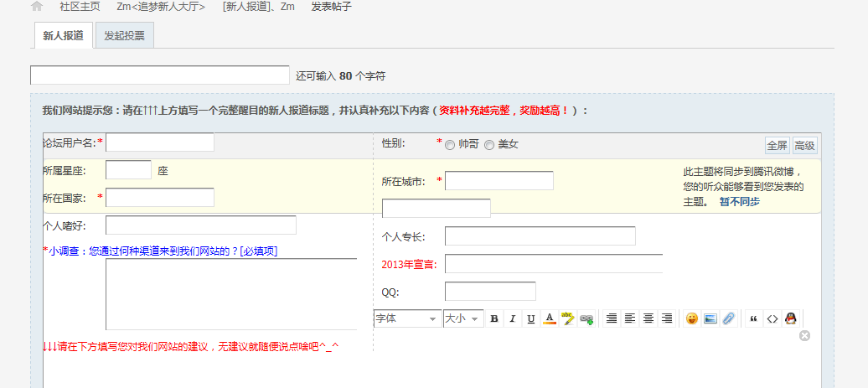The width and height of the screenshot is (868, 388).
Task: Select 帅哥 gender option
Action: (x=449, y=145)
